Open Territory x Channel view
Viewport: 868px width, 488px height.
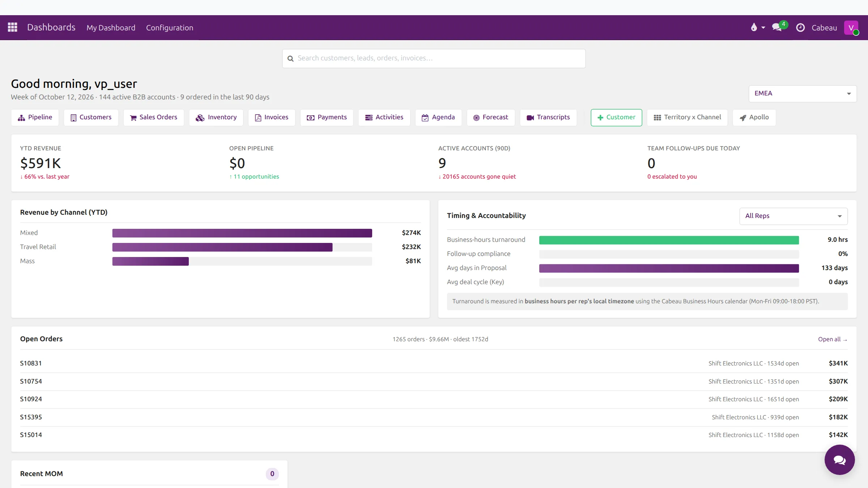(x=687, y=117)
